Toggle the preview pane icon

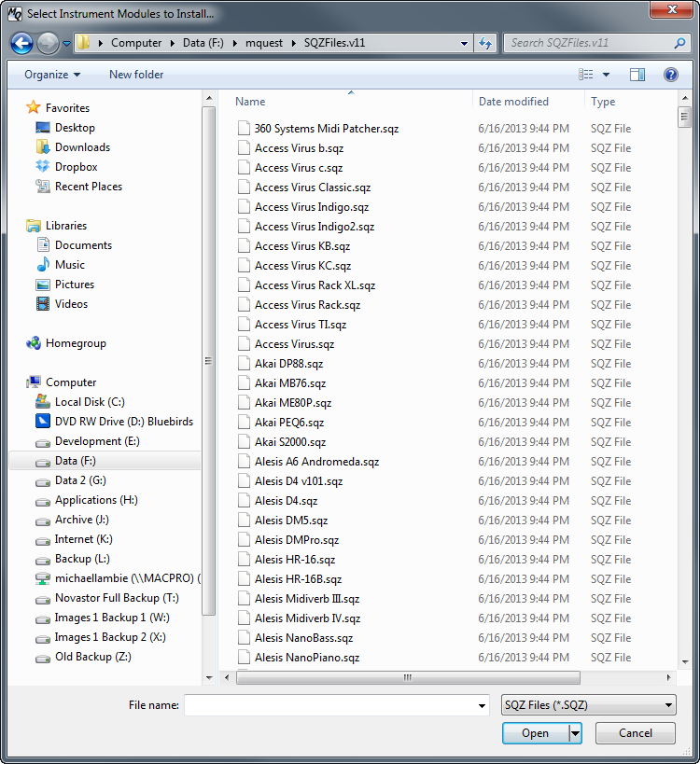(637, 75)
